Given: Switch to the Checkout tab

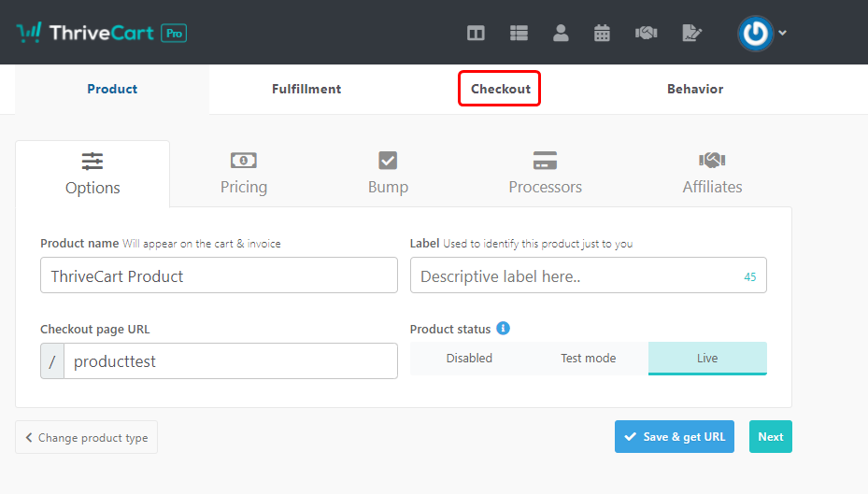Looking at the screenshot, I should point(500,90).
